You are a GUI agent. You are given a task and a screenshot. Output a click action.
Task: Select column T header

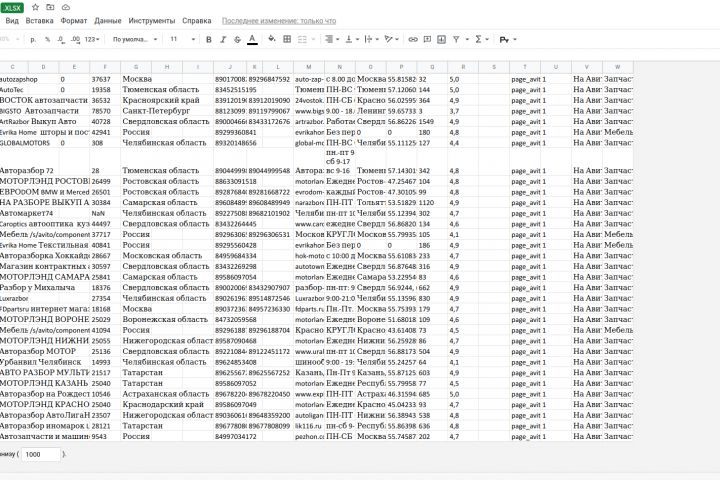click(x=525, y=67)
